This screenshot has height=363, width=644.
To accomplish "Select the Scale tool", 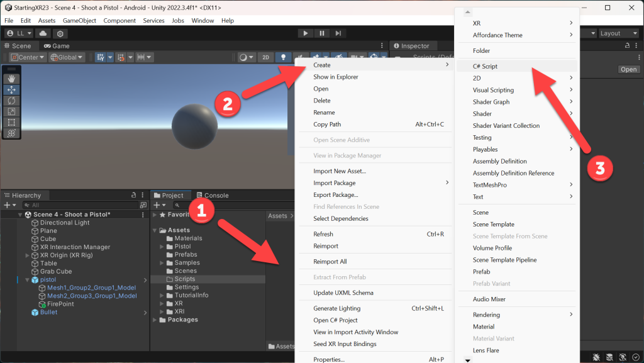I will pyautogui.click(x=11, y=111).
